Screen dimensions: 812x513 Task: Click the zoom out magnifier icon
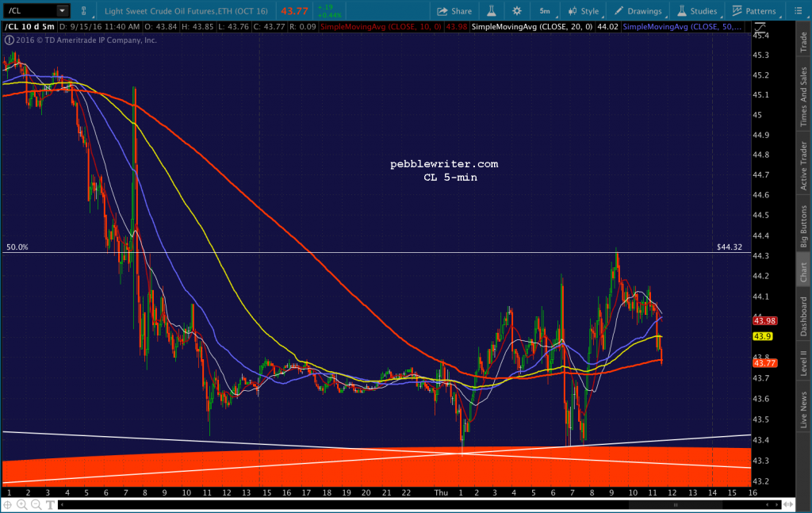tap(36, 505)
